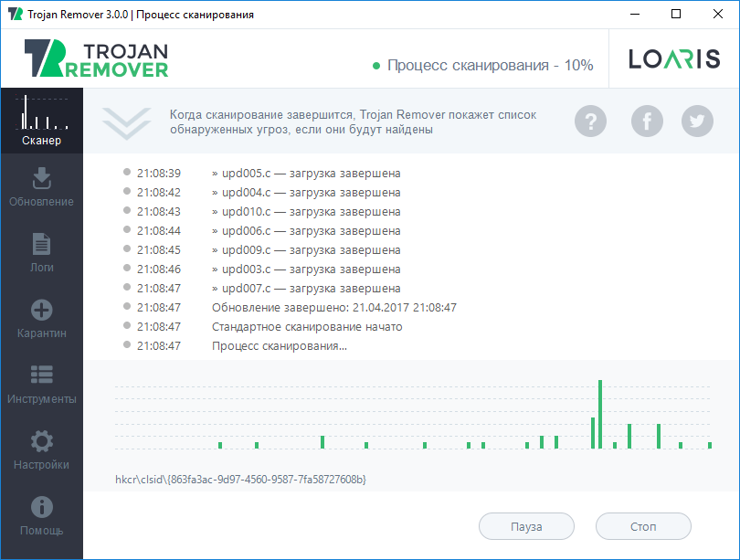The height and width of the screenshot is (560, 740).
Task: Open the Обновление update section
Action: pyautogui.click(x=41, y=187)
